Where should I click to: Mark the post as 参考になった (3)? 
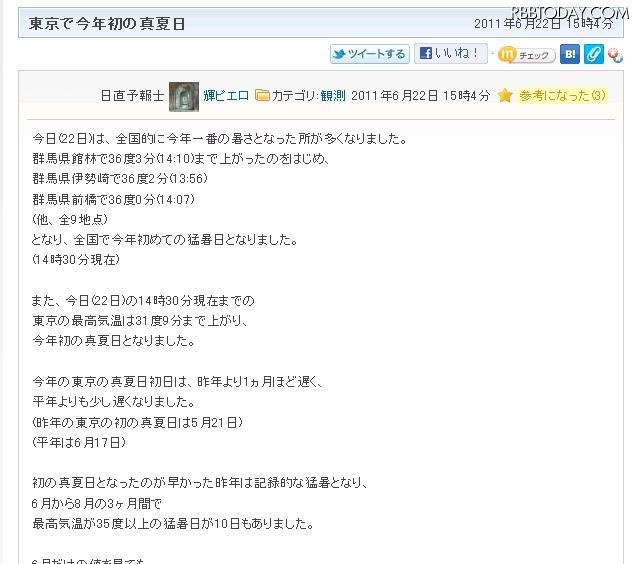(x=563, y=96)
